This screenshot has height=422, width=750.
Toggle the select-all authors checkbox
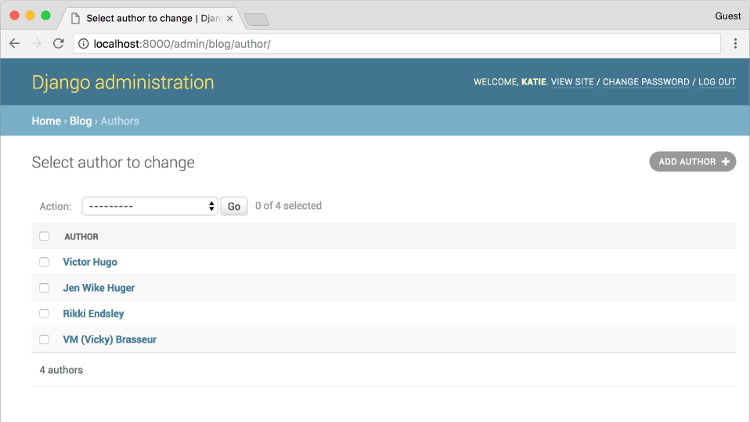coord(44,237)
